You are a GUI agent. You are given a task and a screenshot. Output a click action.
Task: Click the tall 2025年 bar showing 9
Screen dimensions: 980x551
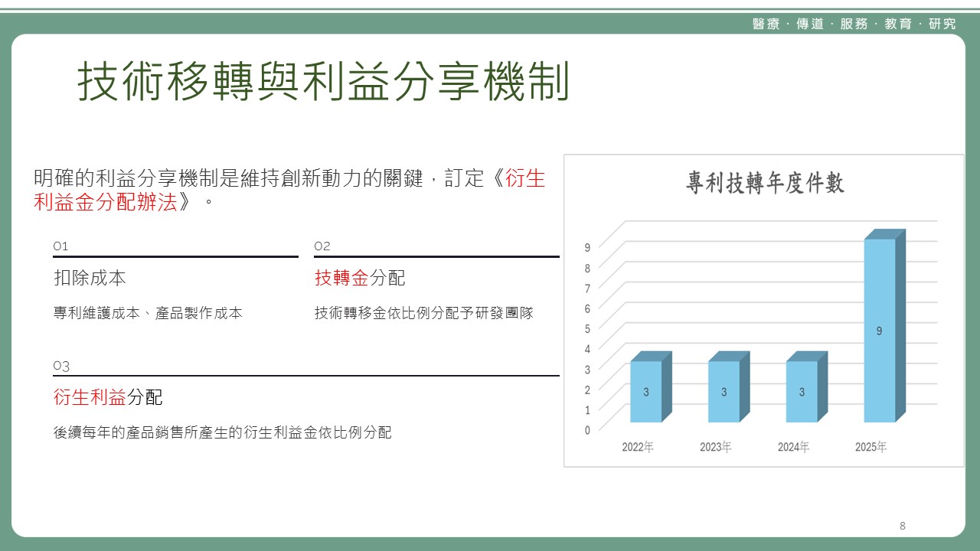coord(880,330)
